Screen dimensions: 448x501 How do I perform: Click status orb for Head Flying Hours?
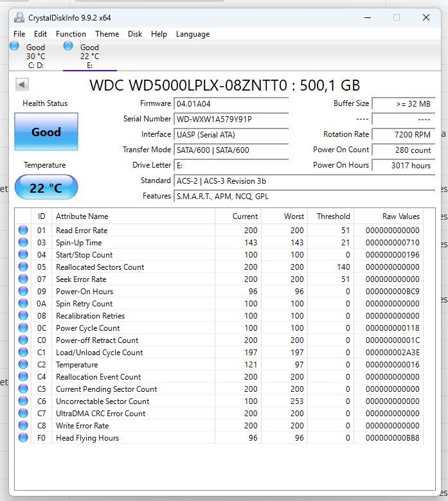pyautogui.click(x=23, y=437)
